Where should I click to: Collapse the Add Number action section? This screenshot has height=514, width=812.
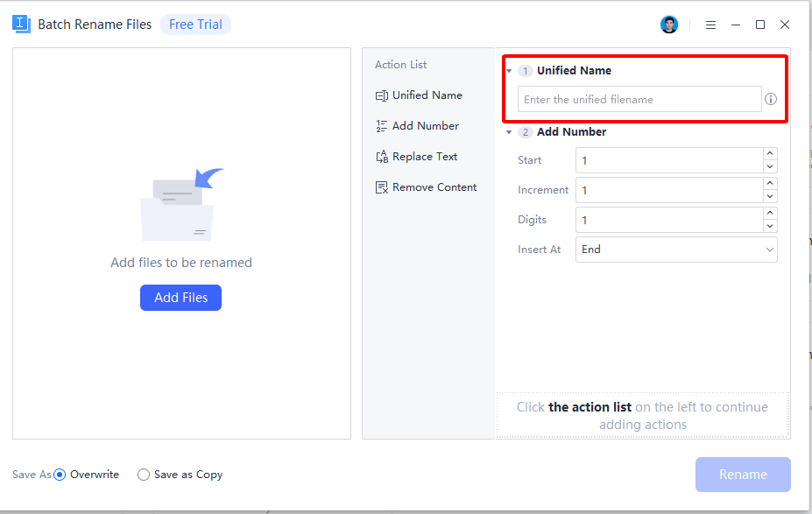coord(510,131)
